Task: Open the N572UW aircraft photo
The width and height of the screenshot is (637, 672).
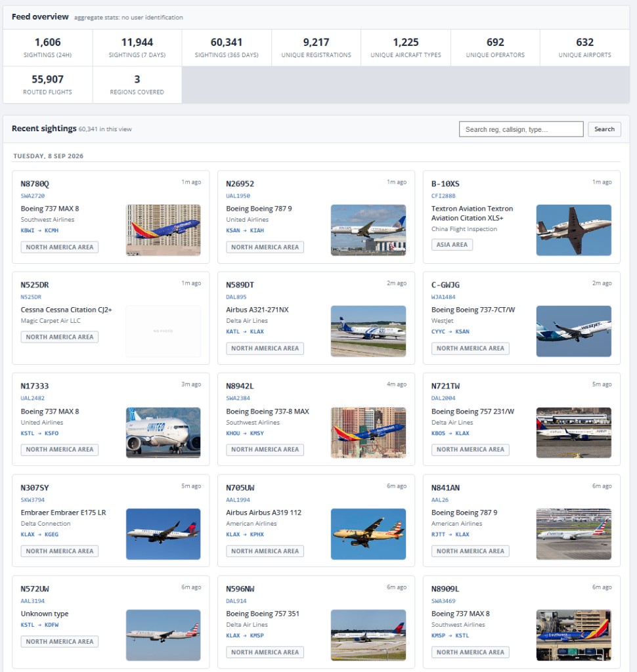Action: coord(163,635)
